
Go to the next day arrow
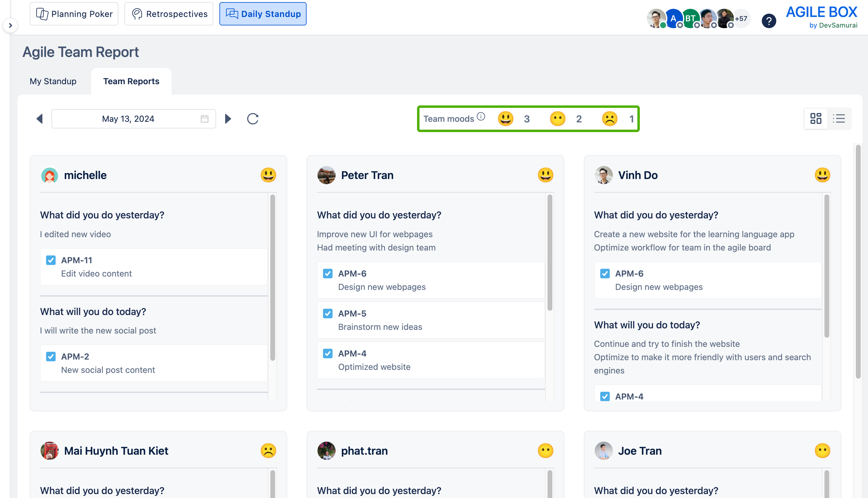pos(228,119)
